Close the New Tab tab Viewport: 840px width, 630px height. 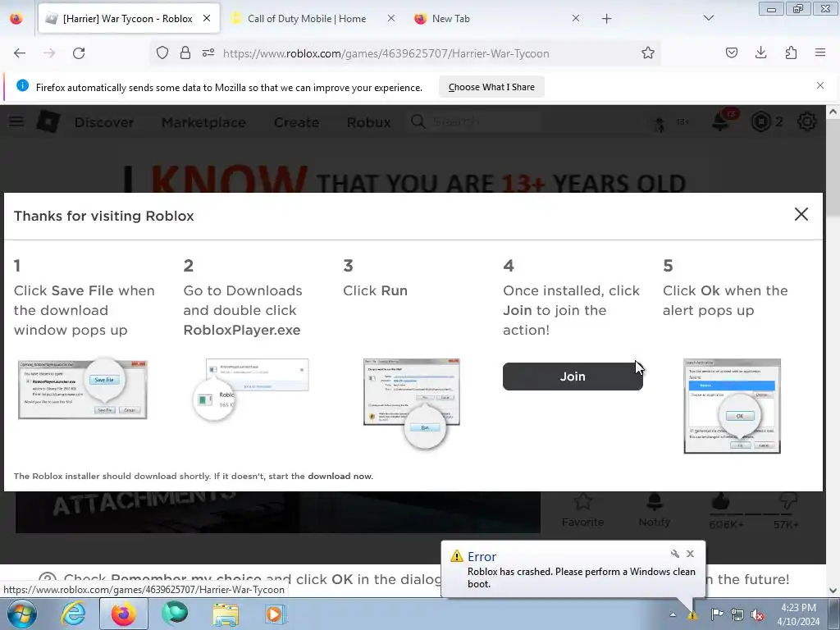point(575,18)
